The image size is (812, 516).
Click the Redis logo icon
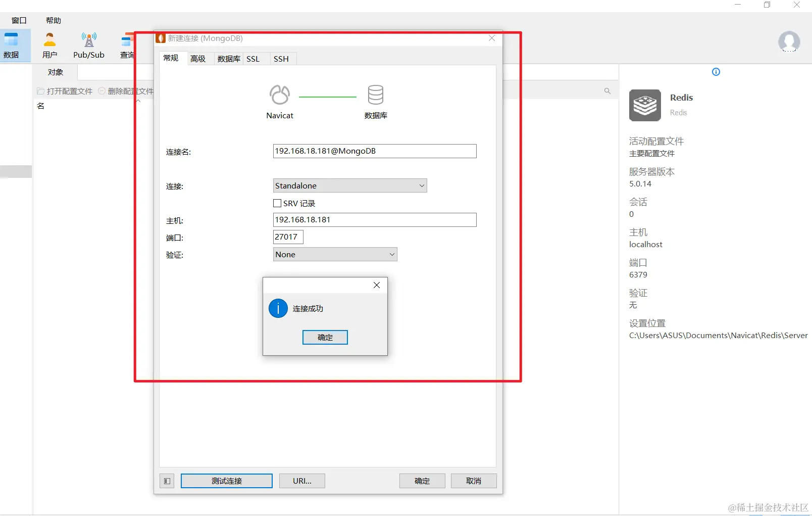coord(645,105)
